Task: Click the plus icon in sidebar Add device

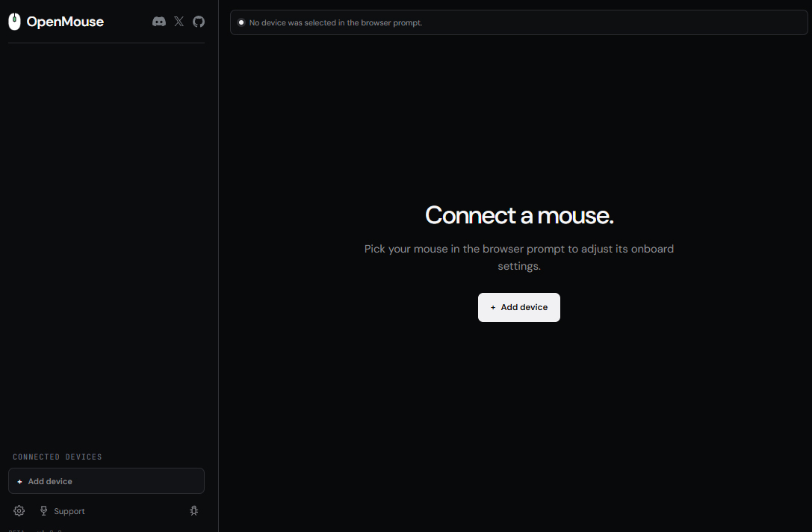Action: 19,482
